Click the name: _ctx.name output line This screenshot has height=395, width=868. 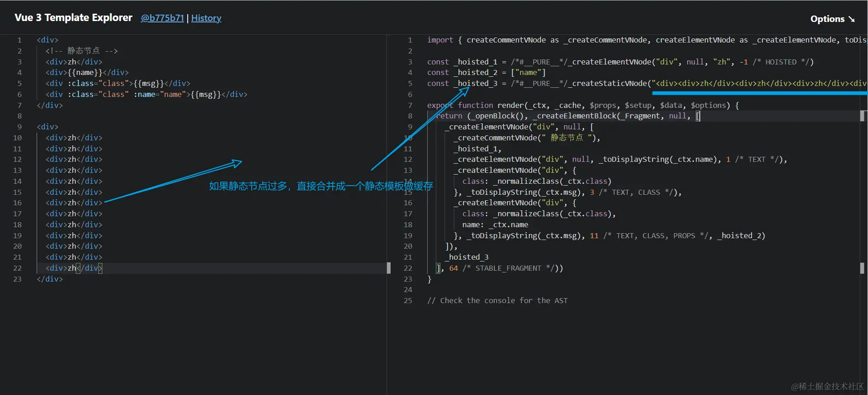point(495,224)
